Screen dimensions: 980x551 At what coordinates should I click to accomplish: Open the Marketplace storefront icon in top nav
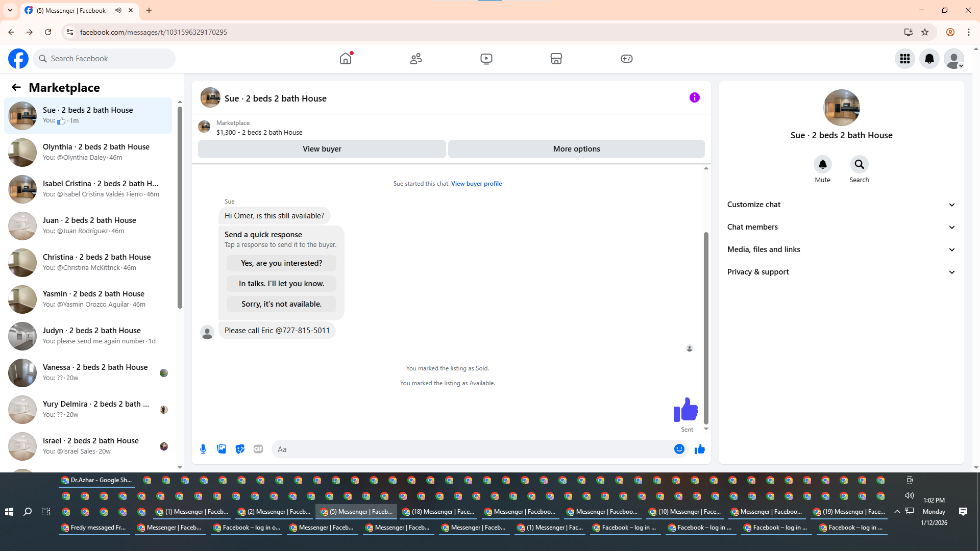pos(556,59)
